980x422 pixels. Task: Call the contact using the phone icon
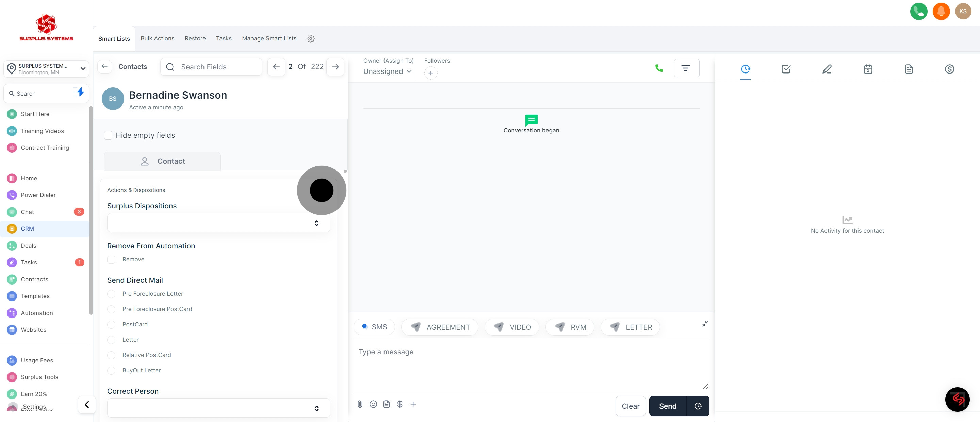(x=659, y=68)
